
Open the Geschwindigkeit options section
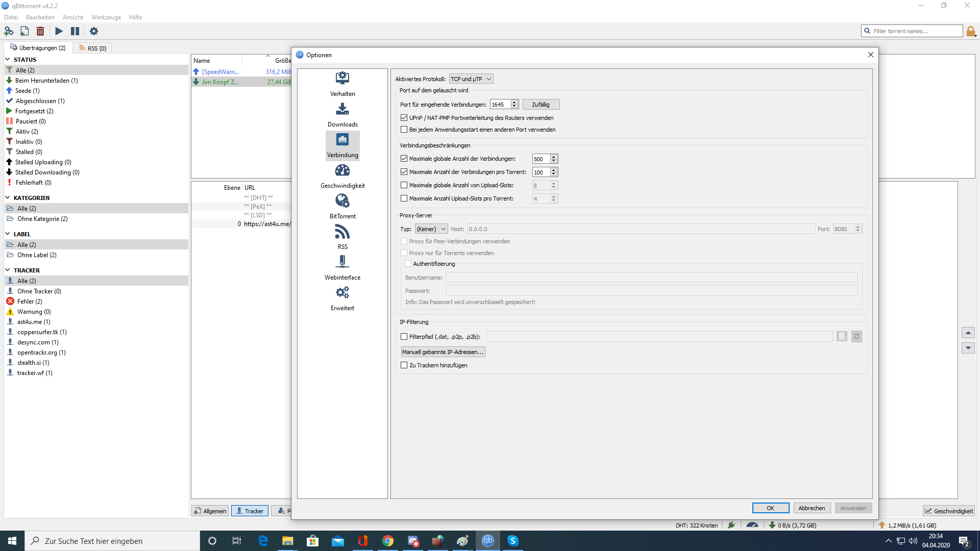(342, 176)
